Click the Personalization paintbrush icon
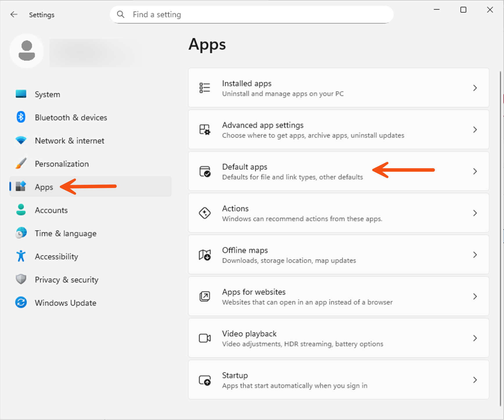This screenshot has width=504, height=420. coord(21,164)
